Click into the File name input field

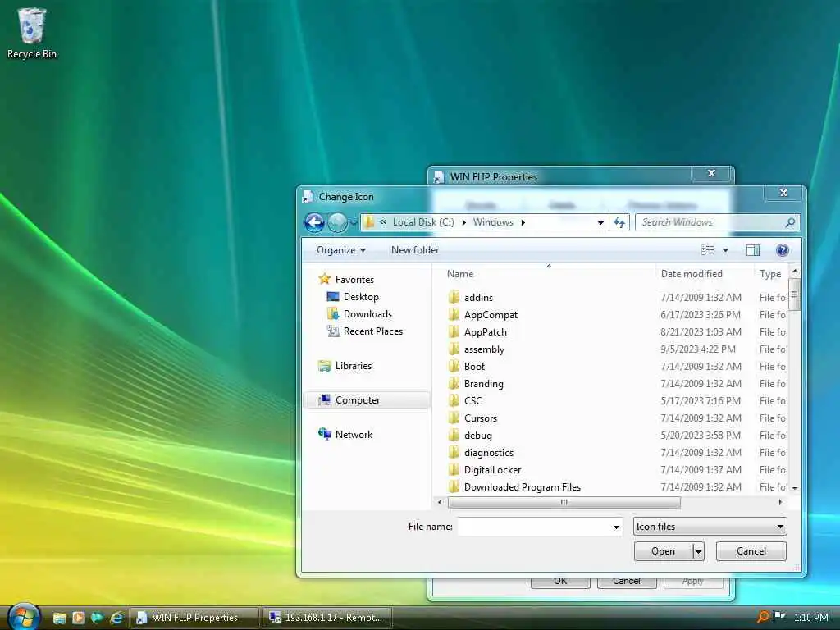tap(535, 527)
